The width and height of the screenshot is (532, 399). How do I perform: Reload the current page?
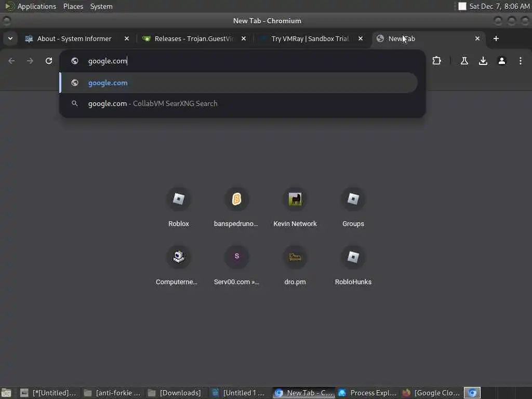[49, 61]
